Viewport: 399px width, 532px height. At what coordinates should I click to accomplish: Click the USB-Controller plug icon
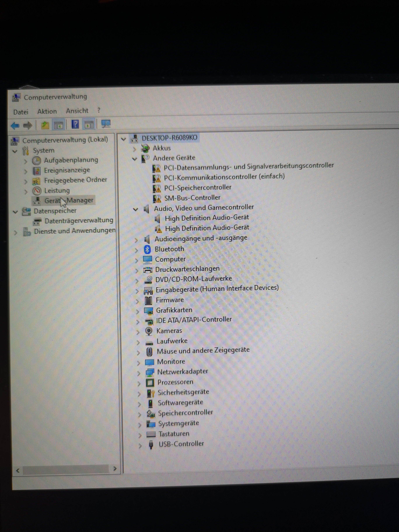click(151, 444)
